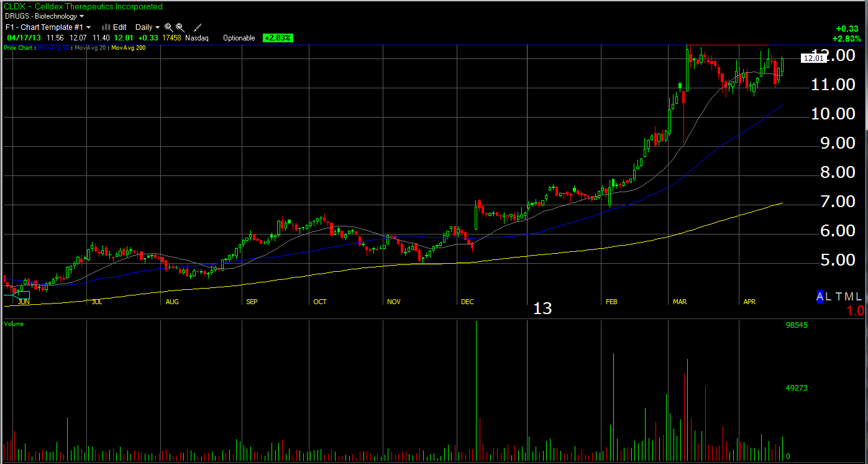Click the MovAvg 20 legend label
This screenshot has width=868, height=464.
[x=90, y=48]
